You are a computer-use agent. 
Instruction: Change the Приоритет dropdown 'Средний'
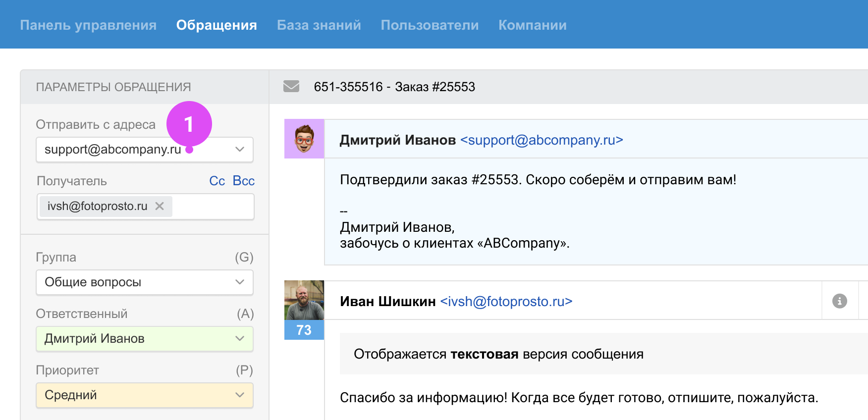tap(144, 395)
